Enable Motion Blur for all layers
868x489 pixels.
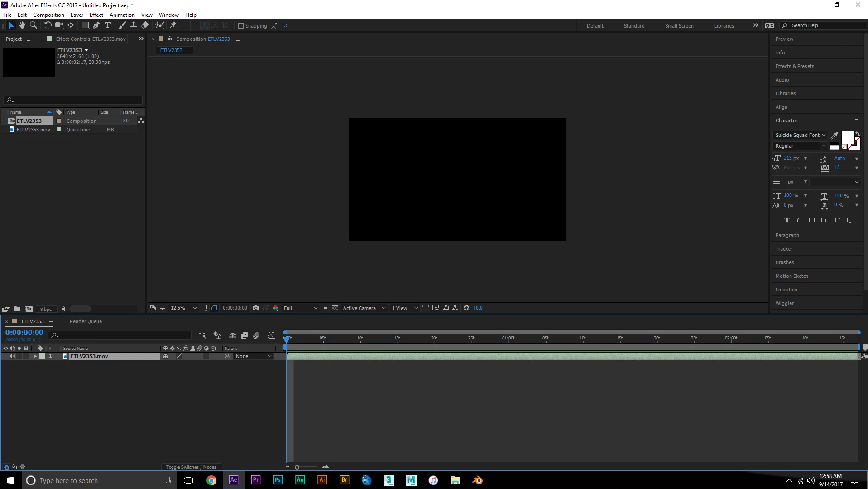(256, 335)
